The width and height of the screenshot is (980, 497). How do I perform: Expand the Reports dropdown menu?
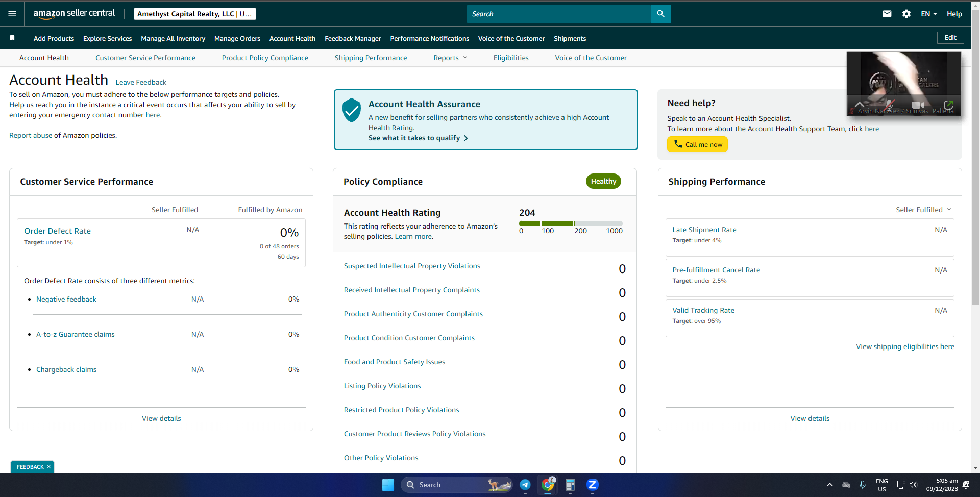tap(450, 58)
